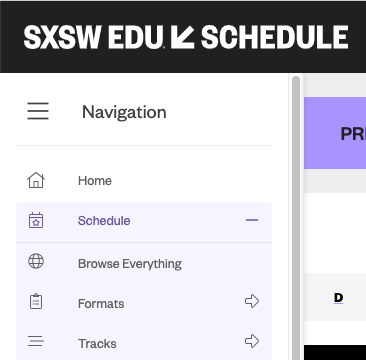This screenshot has height=360, width=366.
Task: Click the Browse Everything globe icon
Action: click(36, 261)
